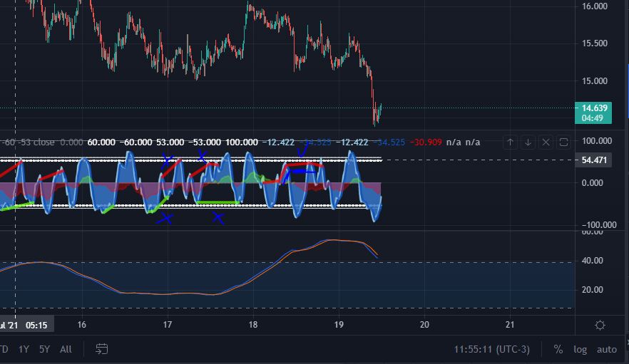Click the 54.471 indicator level label
This screenshot has height=364, width=629.
click(593, 160)
